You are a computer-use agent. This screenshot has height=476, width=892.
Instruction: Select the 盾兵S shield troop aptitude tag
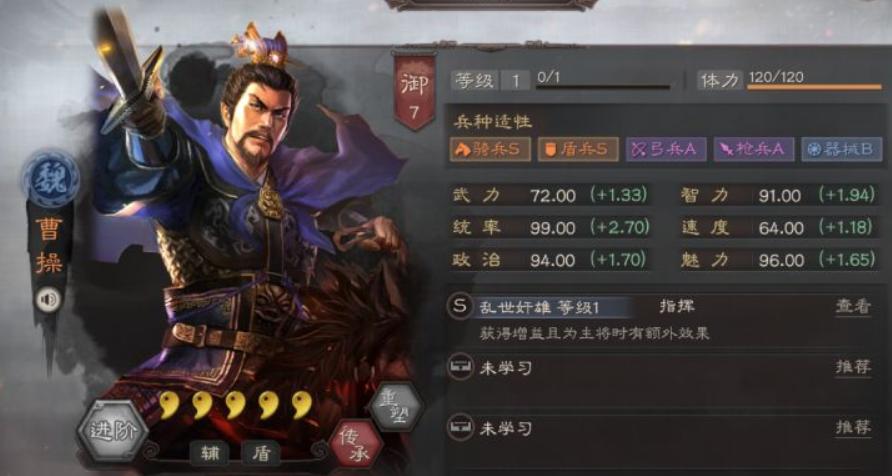pyautogui.click(x=578, y=150)
